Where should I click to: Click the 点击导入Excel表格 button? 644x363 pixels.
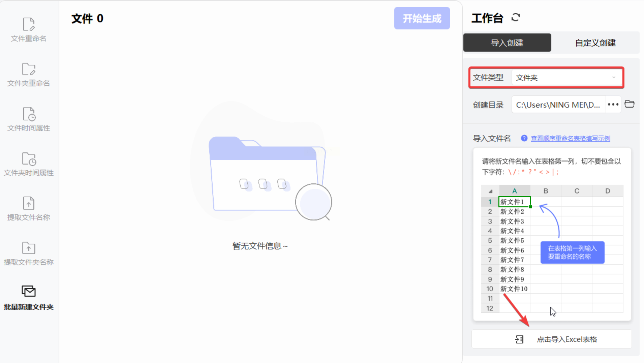(566, 339)
